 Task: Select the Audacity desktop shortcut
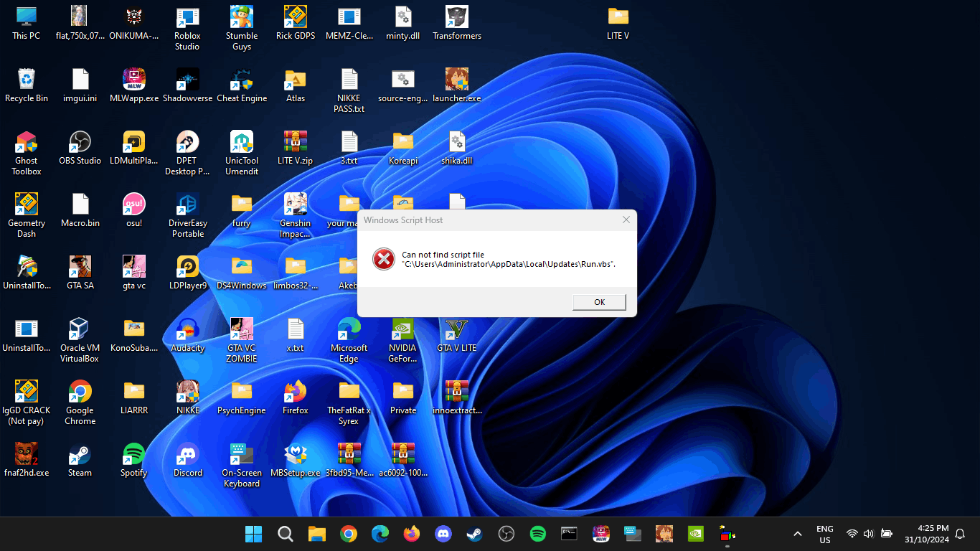(x=188, y=336)
